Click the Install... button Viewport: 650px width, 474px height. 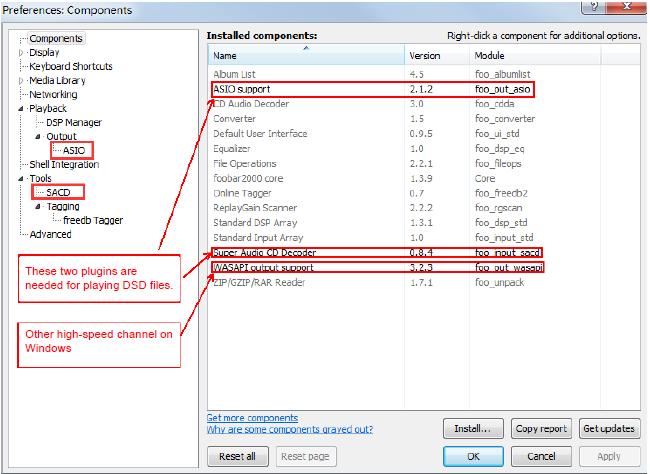pos(473,428)
